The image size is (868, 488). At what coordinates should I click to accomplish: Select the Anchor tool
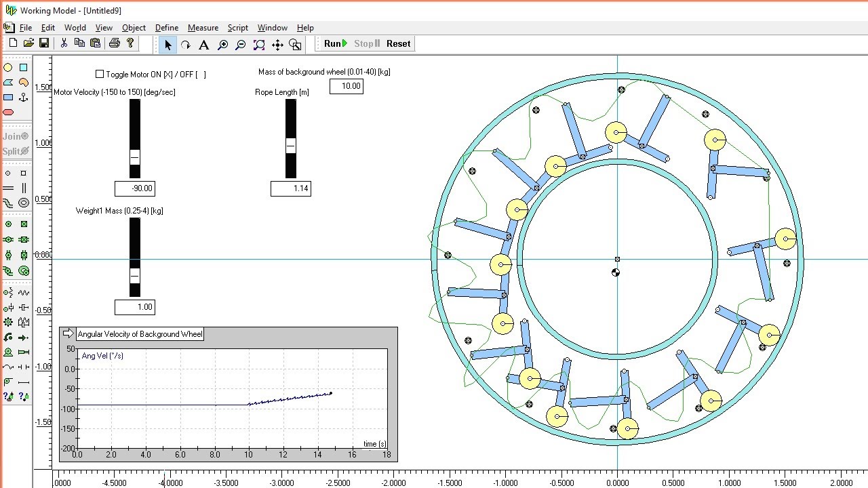(x=24, y=97)
